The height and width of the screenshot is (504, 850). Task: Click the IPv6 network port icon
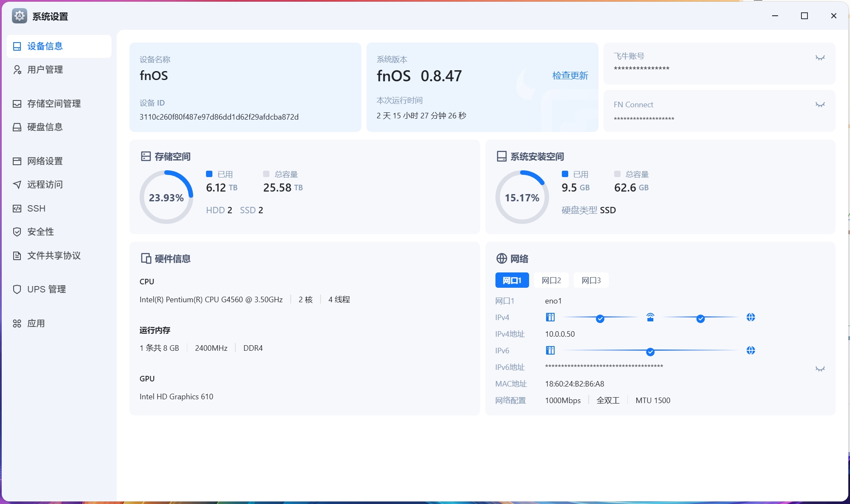(550, 350)
